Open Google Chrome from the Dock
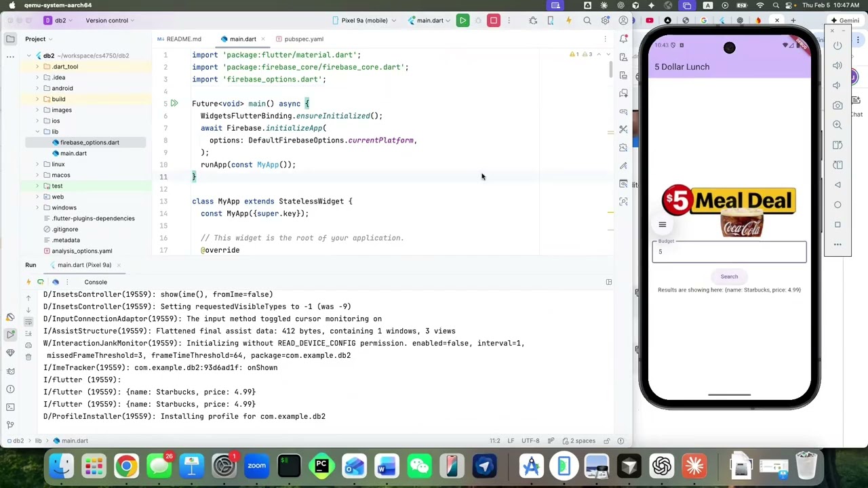Screen dimensions: 868x488 [127, 466]
